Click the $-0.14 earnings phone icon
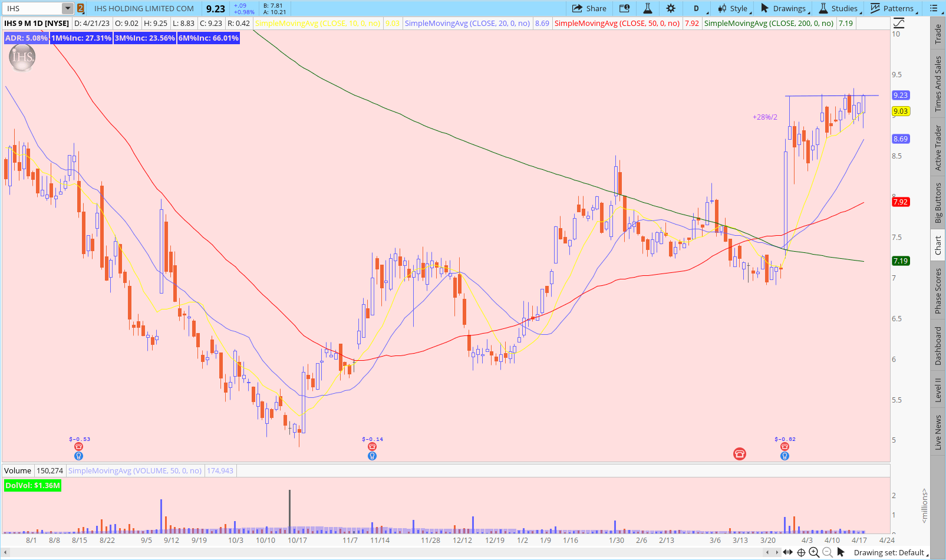This screenshot has height=560, width=946. (x=372, y=447)
